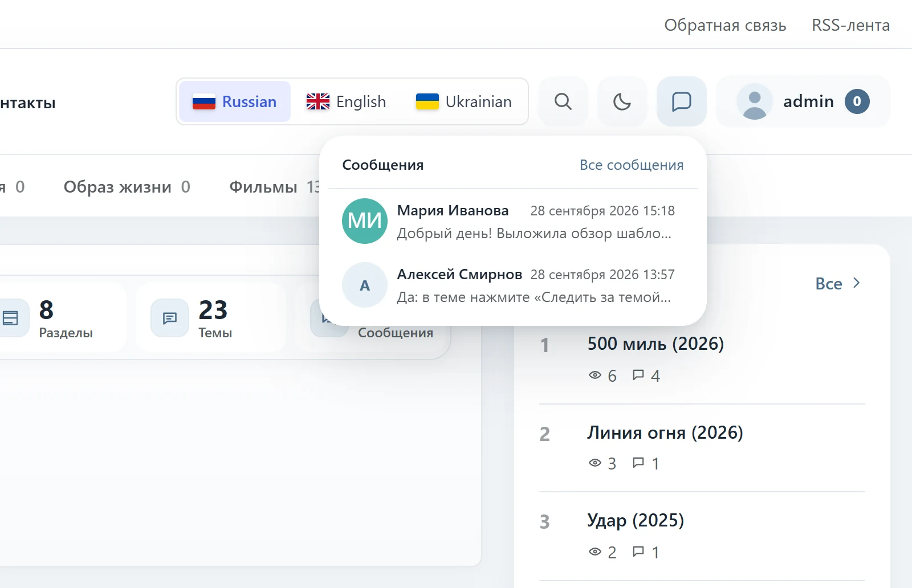Toggle dark mode moon icon
Viewport: 912px width, 588px height.
tap(622, 101)
